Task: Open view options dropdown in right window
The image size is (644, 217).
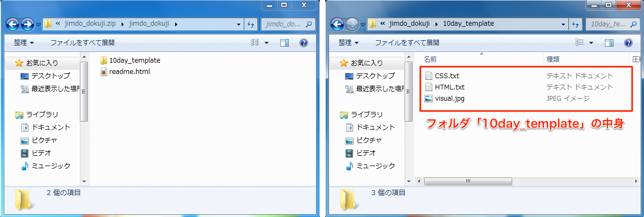Action: coord(591,42)
